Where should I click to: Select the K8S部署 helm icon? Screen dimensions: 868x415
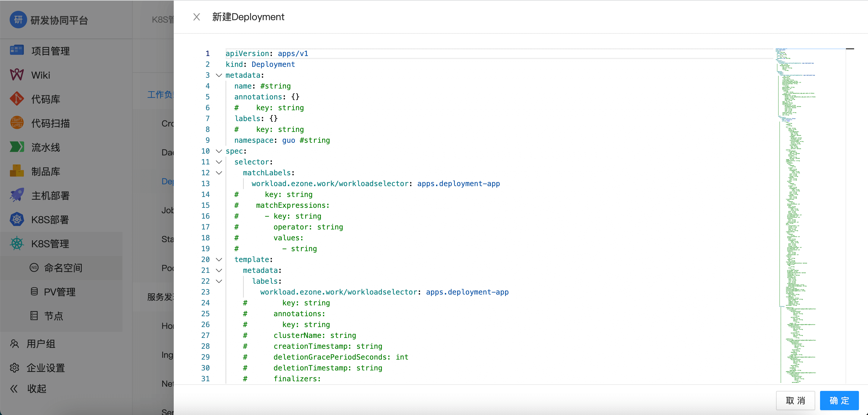(17, 220)
